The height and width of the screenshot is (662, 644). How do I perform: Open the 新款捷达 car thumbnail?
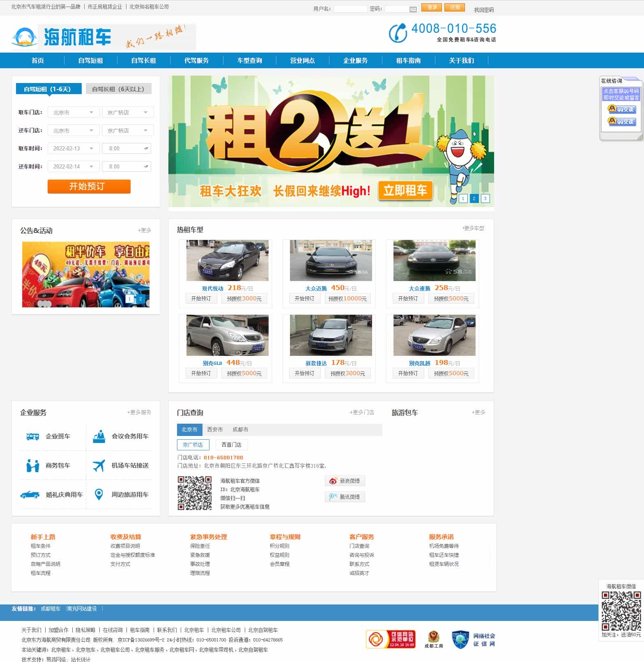(x=331, y=335)
